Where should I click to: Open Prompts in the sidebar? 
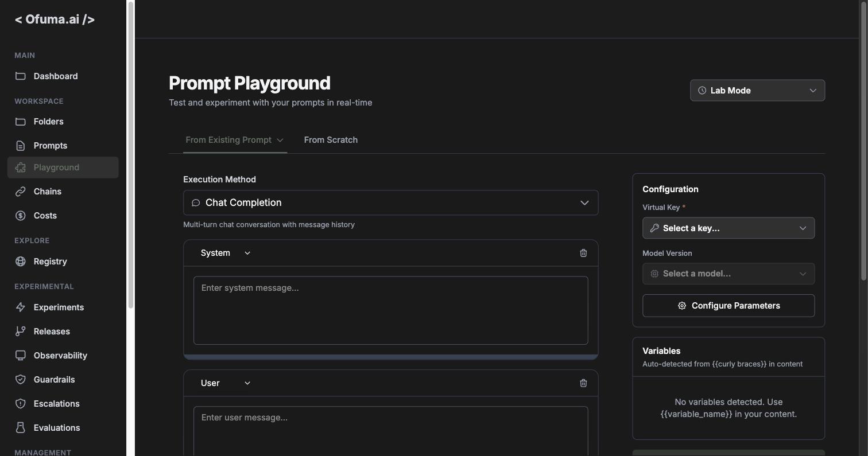point(63,146)
